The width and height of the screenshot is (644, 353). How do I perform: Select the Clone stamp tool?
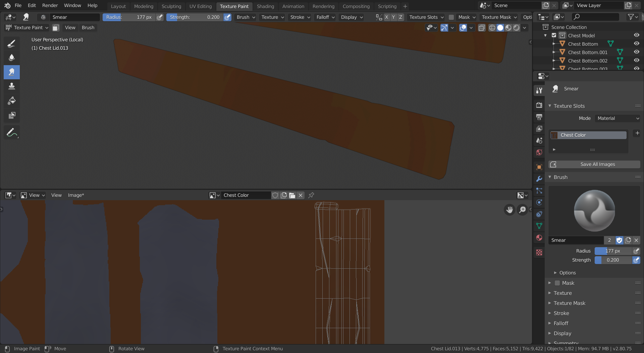coord(11,86)
